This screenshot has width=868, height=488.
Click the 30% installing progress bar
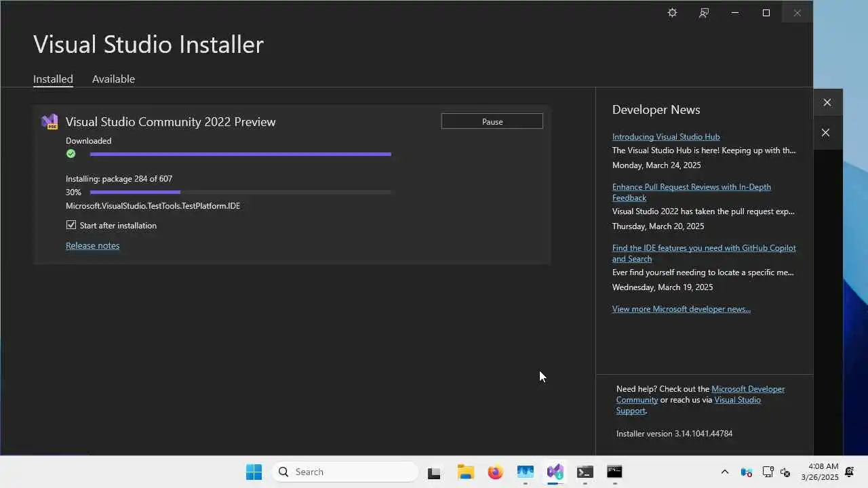(x=240, y=192)
